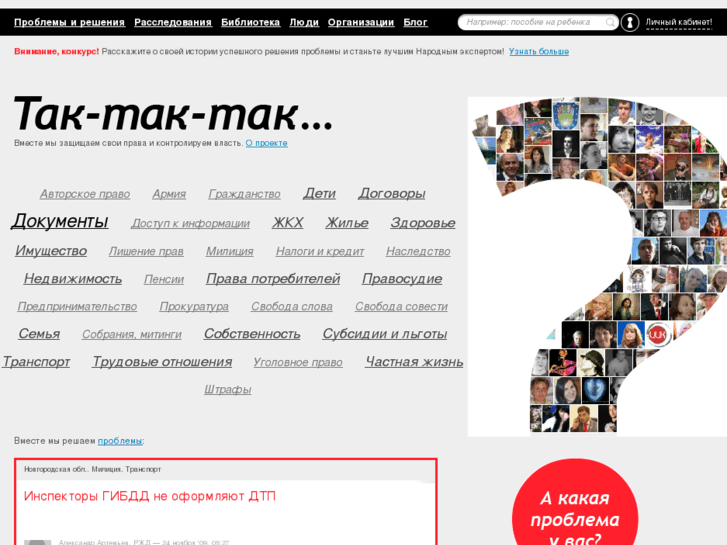Select 'Собрания, митинги' tag

pos(132,334)
